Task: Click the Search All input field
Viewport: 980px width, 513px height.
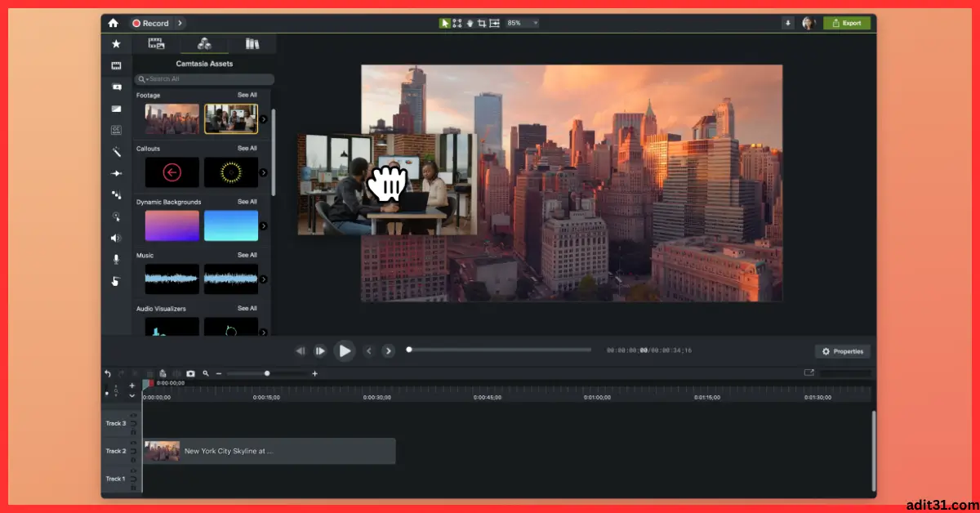Action: tap(204, 79)
